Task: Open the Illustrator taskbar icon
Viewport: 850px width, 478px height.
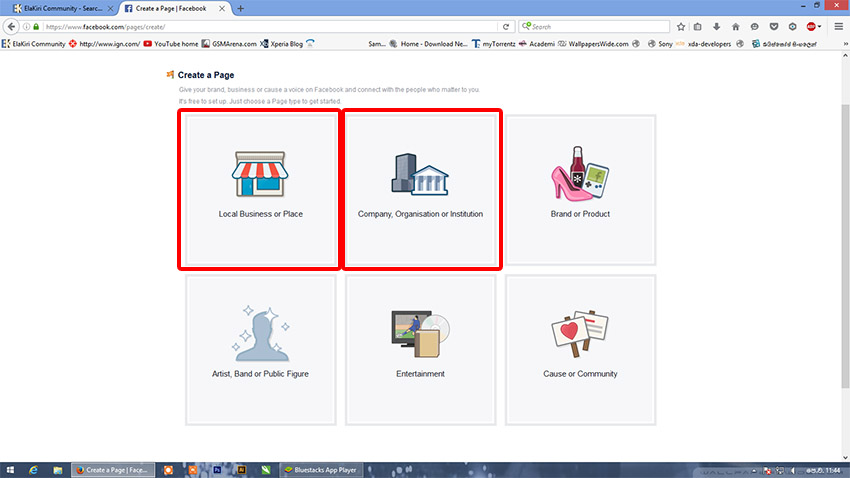Action: click(x=242, y=470)
